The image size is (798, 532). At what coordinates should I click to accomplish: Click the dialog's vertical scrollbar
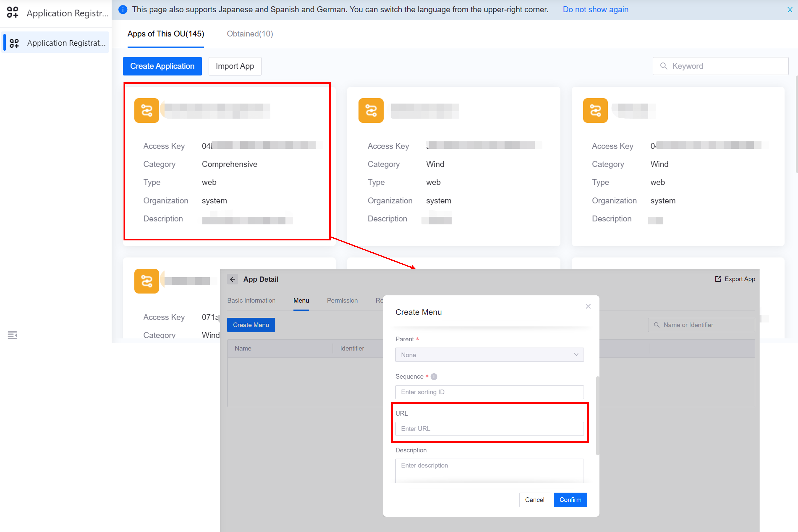pyautogui.click(x=597, y=416)
